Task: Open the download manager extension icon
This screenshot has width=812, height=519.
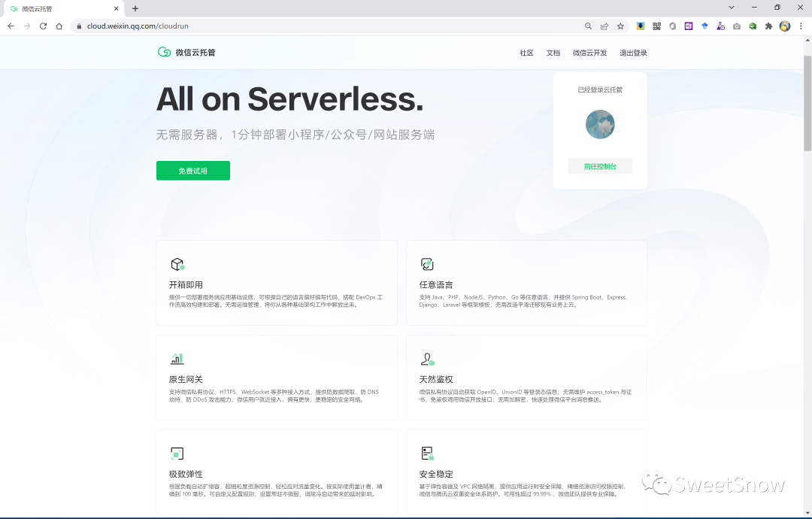Action: tap(641, 26)
